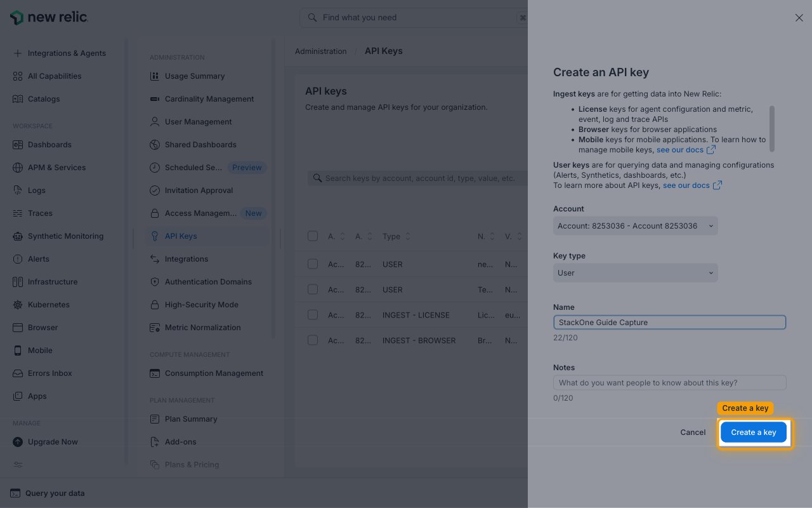Open the Account dropdown
812x508 pixels.
pyautogui.click(x=636, y=226)
